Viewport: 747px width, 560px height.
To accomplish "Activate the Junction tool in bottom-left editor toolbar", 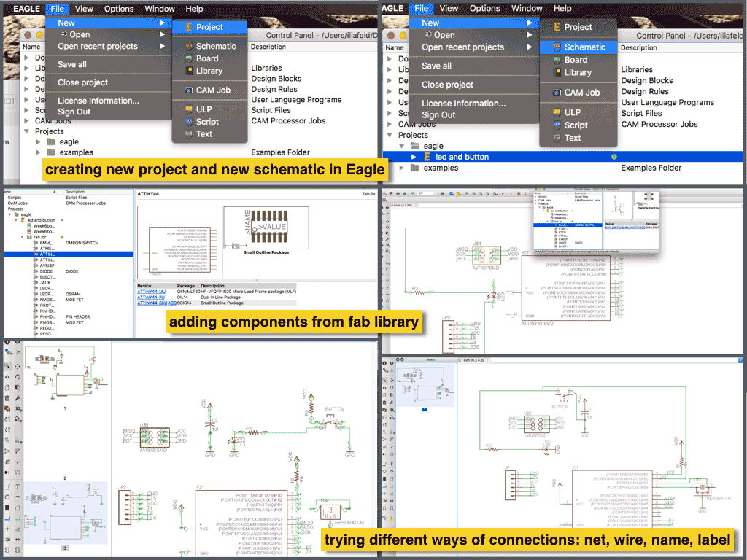I will tap(7, 529).
